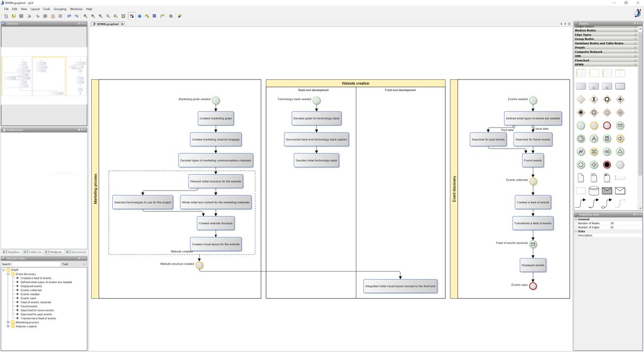Toggle the blue diamond toolbar button
This screenshot has width=644, height=352.
click(x=140, y=16)
